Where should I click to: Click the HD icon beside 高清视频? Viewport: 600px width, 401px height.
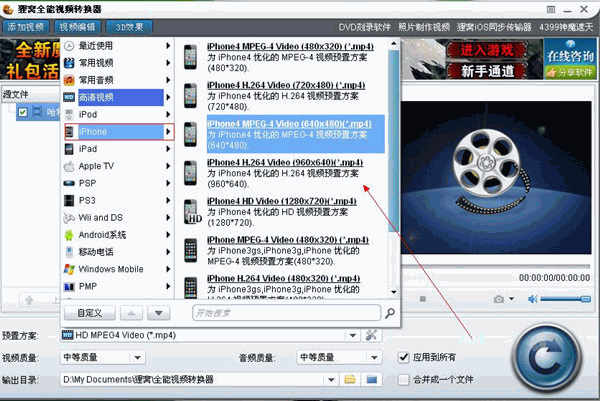coord(69,98)
